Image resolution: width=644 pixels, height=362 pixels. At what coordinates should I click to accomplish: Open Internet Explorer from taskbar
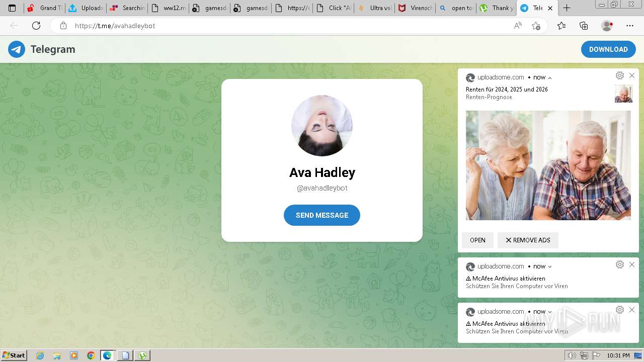[x=40, y=355]
